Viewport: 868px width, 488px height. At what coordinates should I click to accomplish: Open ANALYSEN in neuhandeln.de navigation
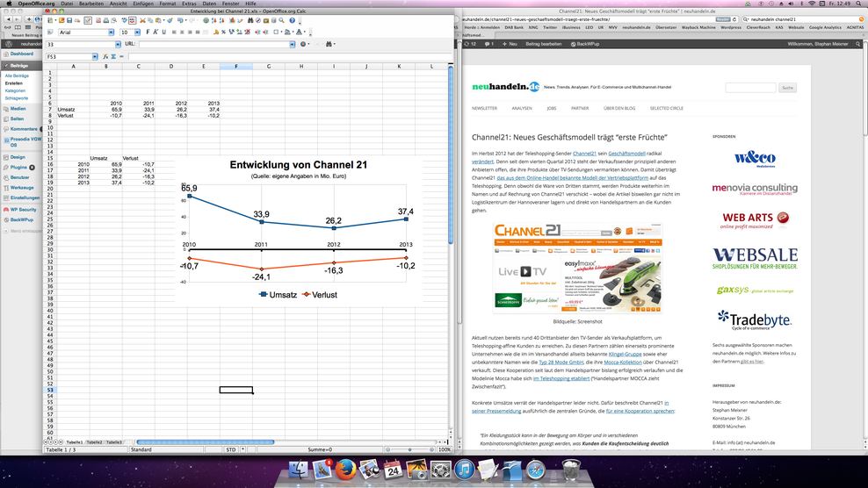pos(522,109)
